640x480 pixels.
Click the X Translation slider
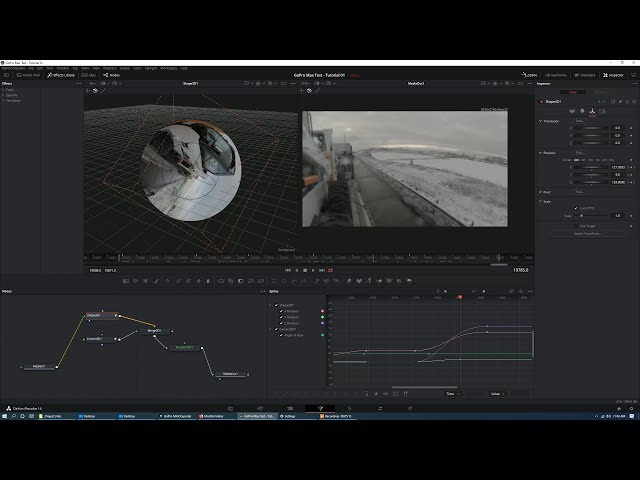(591, 128)
